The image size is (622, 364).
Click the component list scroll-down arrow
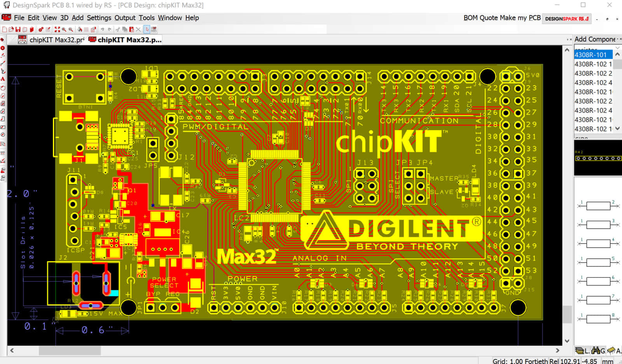click(617, 129)
